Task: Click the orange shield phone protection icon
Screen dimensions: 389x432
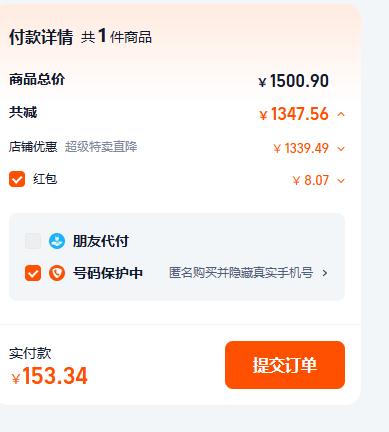Action: tap(57, 273)
